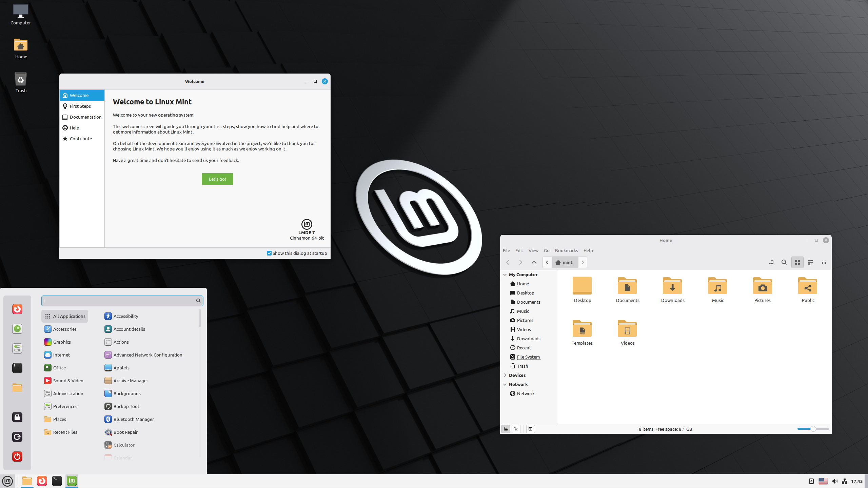Adjust the icon zoom slider
Image resolution: width=868 pixels, height=488 pixels.
pos(813,429)
